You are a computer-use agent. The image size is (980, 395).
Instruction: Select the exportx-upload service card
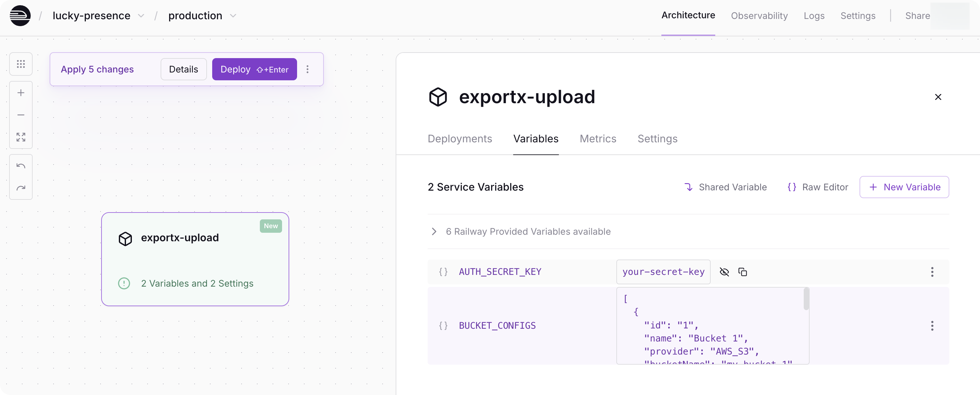click(195, 259)
